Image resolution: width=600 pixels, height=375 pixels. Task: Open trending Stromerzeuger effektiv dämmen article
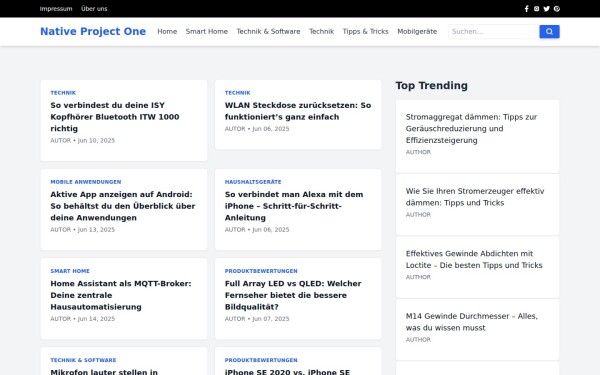(x=475, y=197)
